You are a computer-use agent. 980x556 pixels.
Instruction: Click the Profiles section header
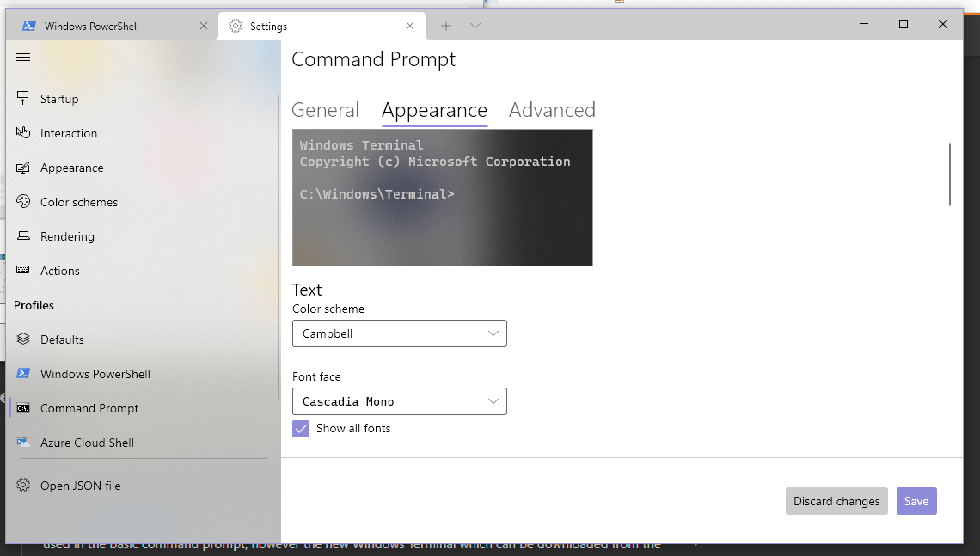[x=34, y=305]
